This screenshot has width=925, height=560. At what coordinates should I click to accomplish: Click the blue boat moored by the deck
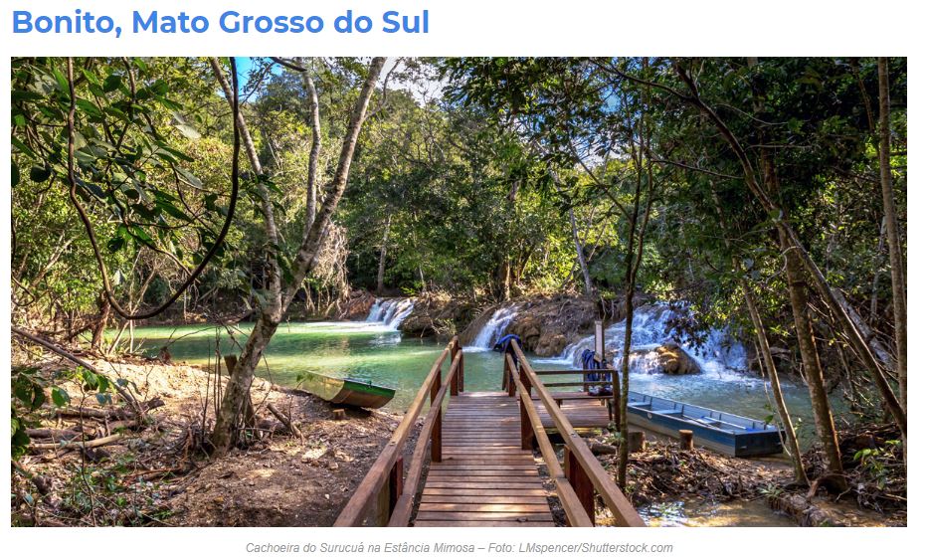point(703,424)
